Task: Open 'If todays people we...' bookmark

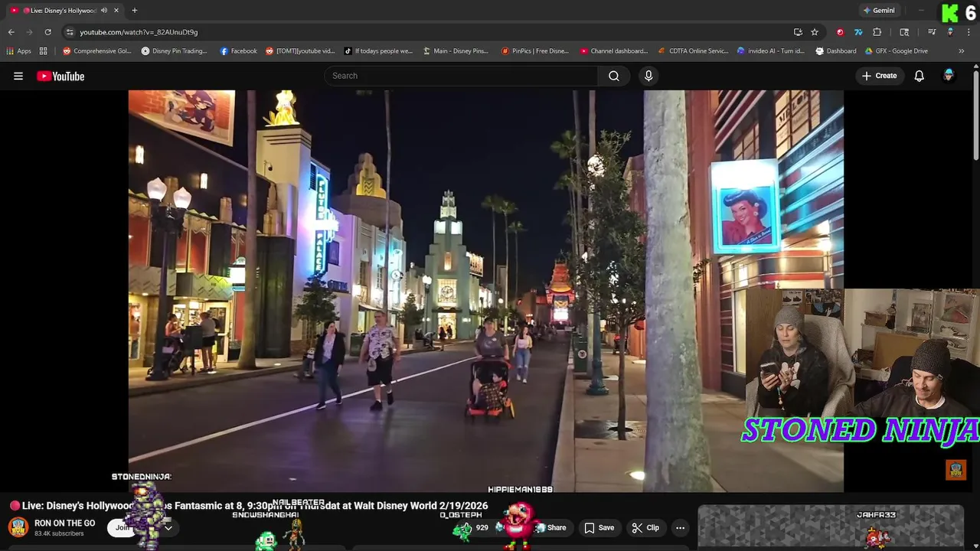Action: pos(378,51)
